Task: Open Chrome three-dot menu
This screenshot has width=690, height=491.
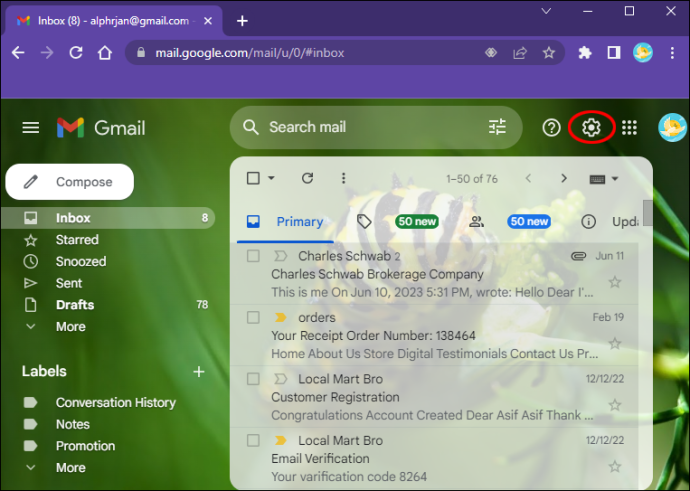Action: point(672,53)
